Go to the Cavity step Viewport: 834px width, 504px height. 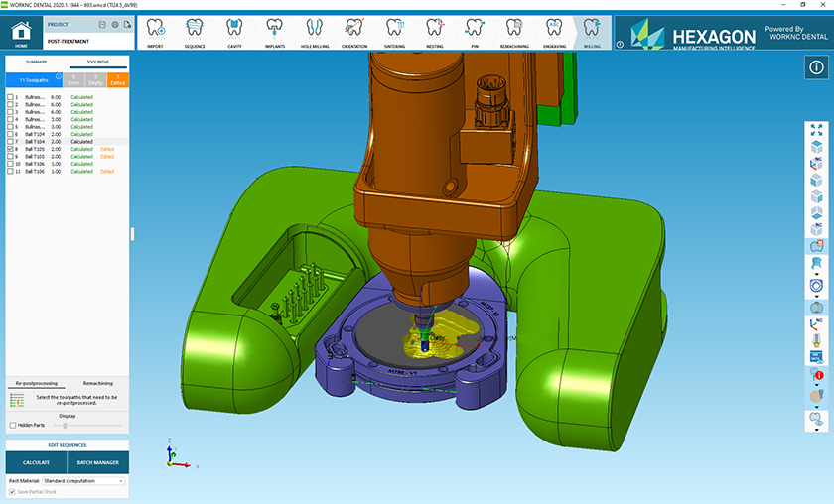click(x=234, y=31)
